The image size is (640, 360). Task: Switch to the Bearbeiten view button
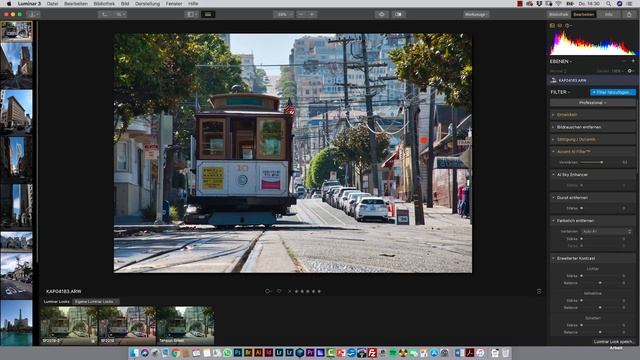583,14
